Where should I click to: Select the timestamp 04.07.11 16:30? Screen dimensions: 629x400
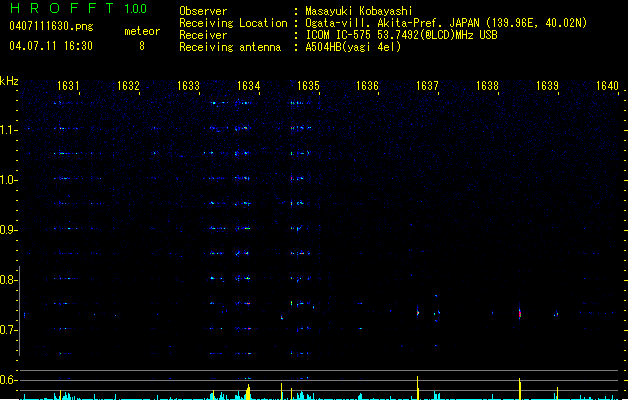point(51,46)
